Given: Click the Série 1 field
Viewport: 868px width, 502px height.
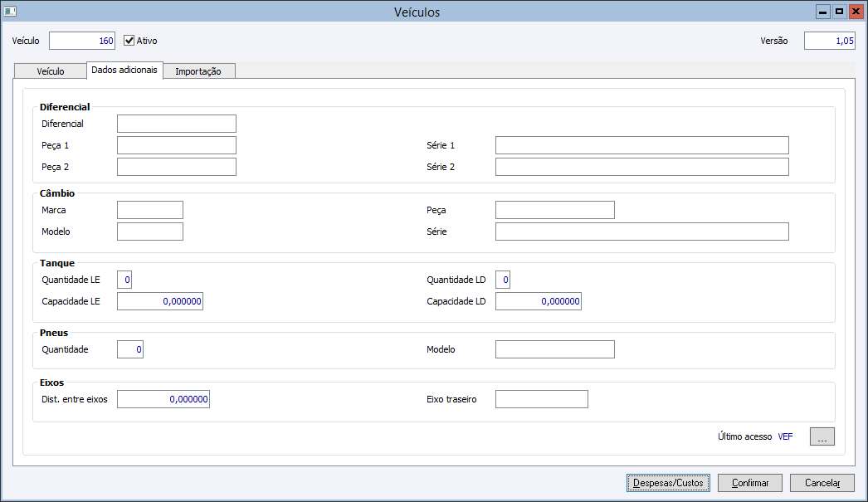Looking at the screenshot, I should (x=642, y=145).
